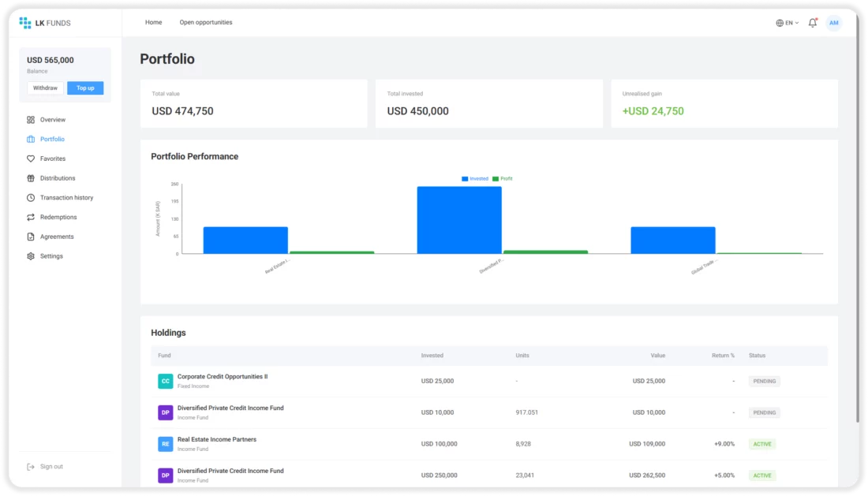Click the DP badge in USD 250,000 row
Image resolution: width=868 pixels, height=496 pixels.
[x=165, y=475]
